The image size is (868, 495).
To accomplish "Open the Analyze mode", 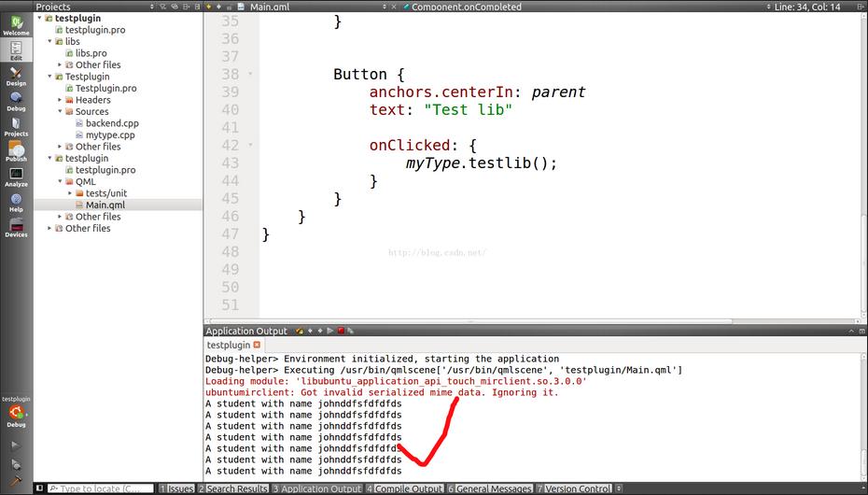I will pos(16,177).
